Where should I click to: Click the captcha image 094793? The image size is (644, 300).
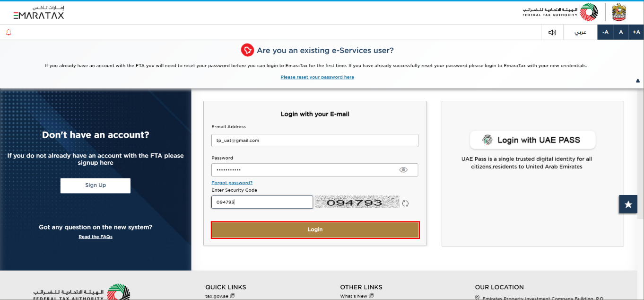coord(357,203)
